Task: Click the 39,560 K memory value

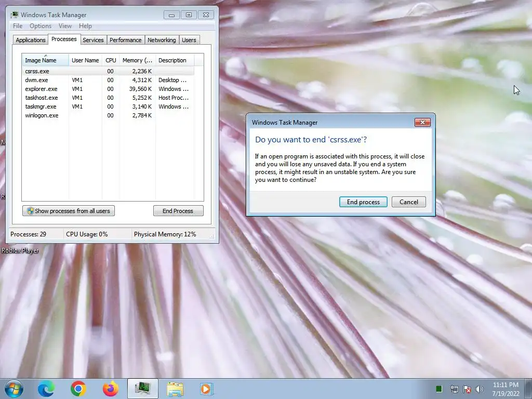Action: click(140, 89)
